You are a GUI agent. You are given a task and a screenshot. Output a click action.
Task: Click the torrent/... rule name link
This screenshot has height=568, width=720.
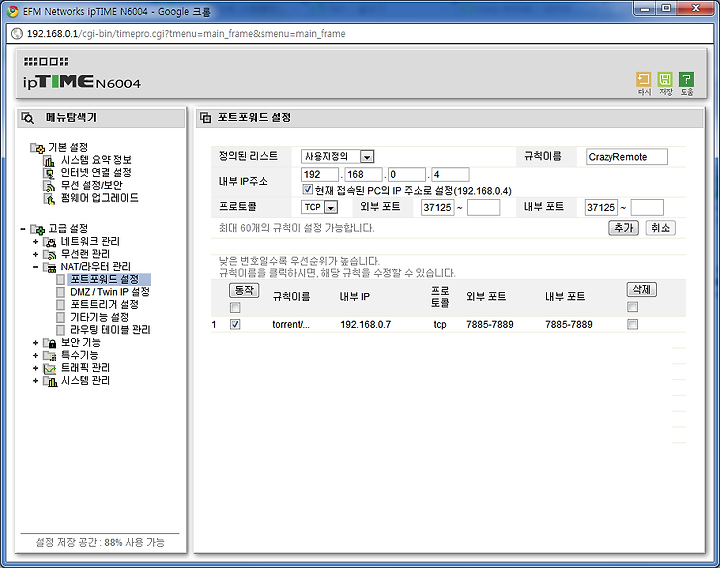(x=291, y=325)
